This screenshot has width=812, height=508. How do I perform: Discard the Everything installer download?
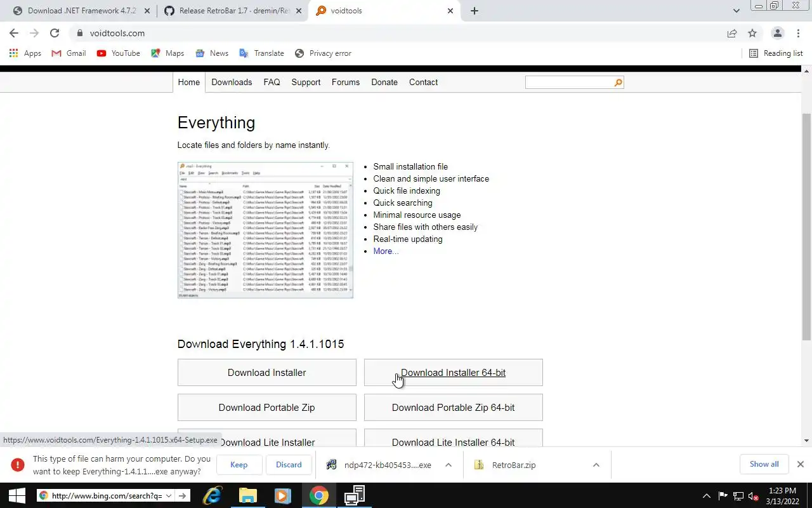[289, 465]
